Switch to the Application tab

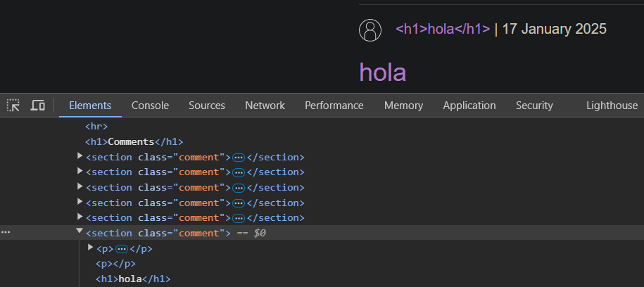(x=469, y=106)
